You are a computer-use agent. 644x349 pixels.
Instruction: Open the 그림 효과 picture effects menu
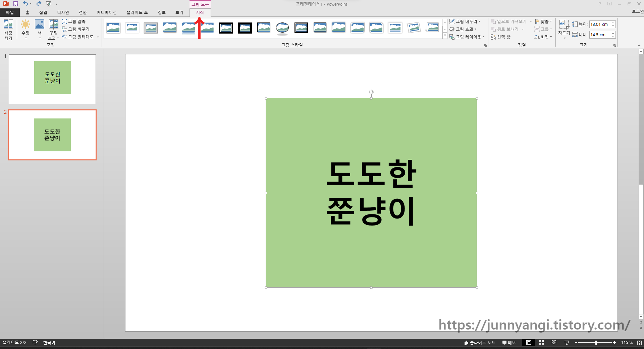click(463, 29)
